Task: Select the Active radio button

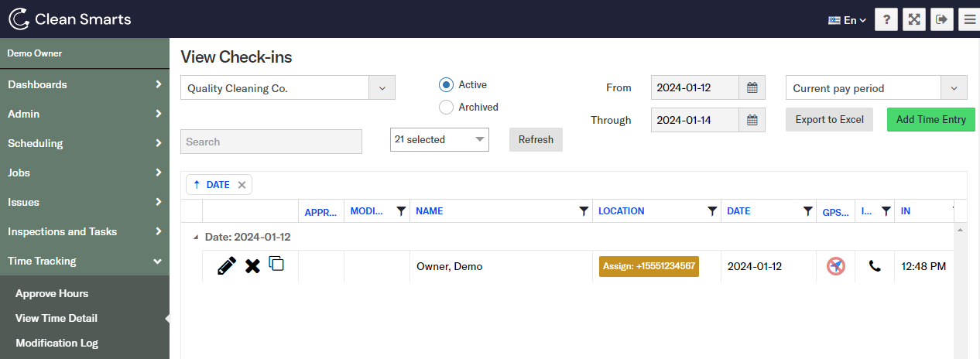Action: (446, 85)
